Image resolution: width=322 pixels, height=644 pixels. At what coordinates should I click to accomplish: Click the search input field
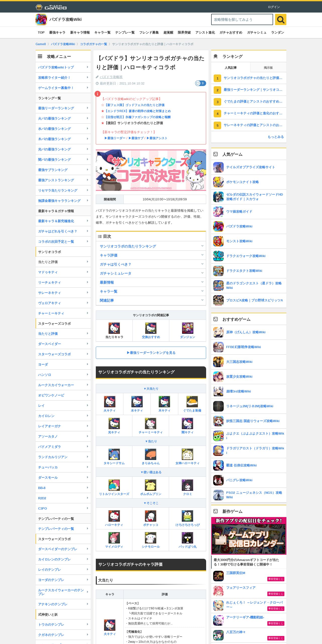coord(242,19)
